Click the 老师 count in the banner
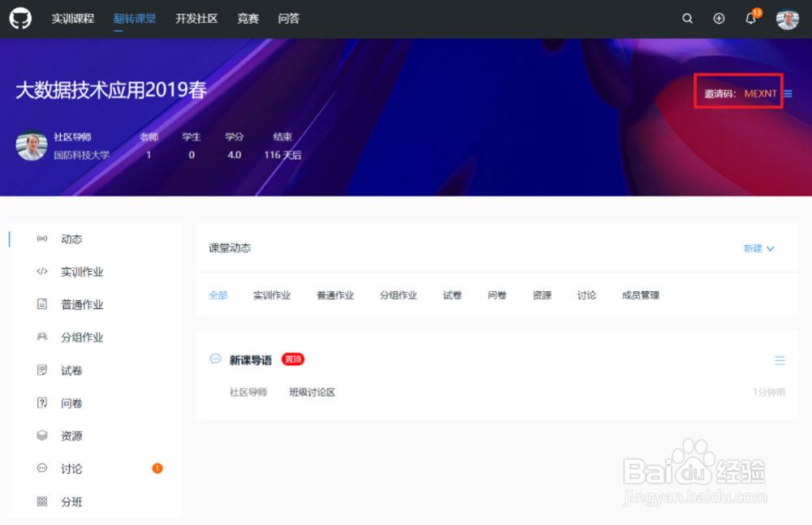Viewport: 812px width, 525px height. pyautogui.click(x=149, y=155)
